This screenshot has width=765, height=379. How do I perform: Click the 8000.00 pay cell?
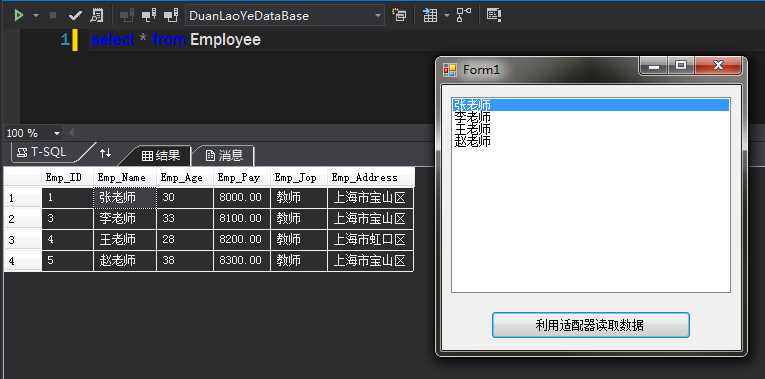pos(242,198)
